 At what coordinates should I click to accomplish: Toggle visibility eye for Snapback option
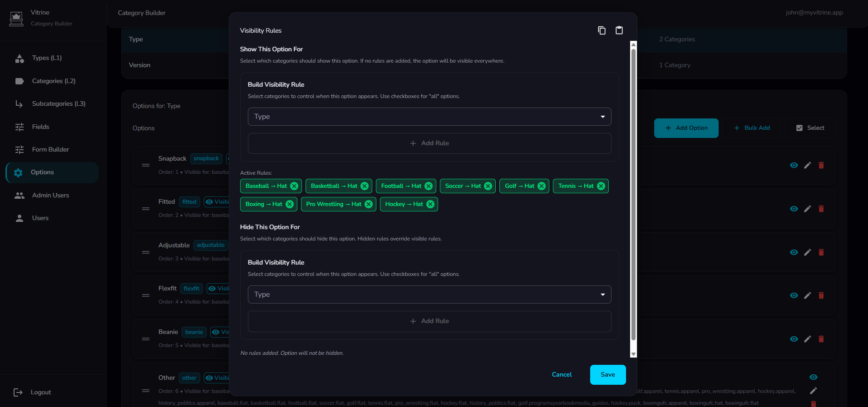click(794, 165)
